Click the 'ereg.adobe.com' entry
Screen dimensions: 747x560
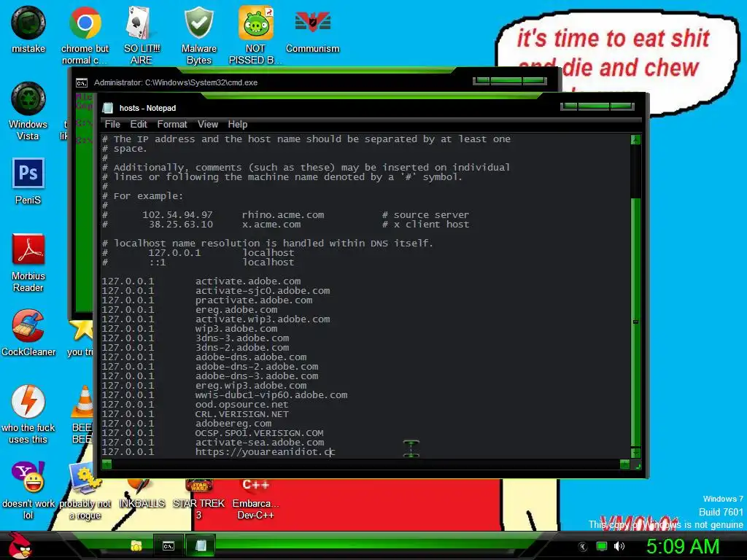click(236, 309)
